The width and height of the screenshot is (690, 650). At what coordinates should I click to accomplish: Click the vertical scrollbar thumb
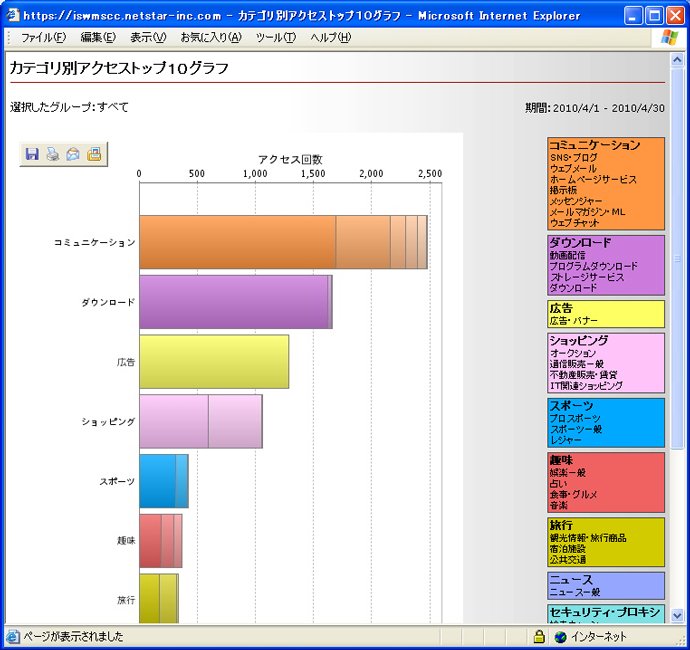tap(677, 258)
